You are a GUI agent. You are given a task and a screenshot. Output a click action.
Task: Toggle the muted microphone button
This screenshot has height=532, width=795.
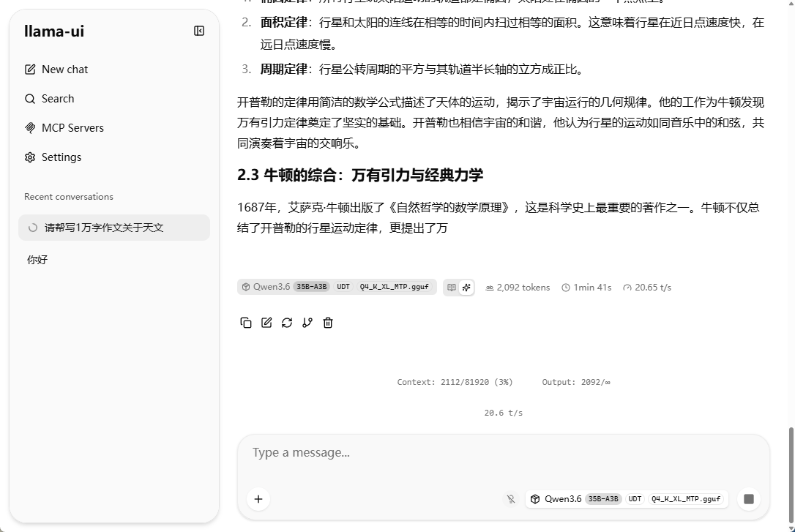click(511, 499)
